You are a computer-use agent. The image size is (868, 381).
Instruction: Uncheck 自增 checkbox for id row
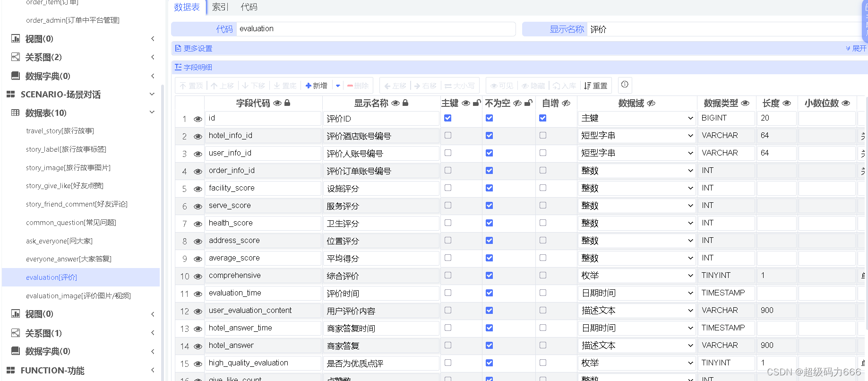tap(543, 118)
